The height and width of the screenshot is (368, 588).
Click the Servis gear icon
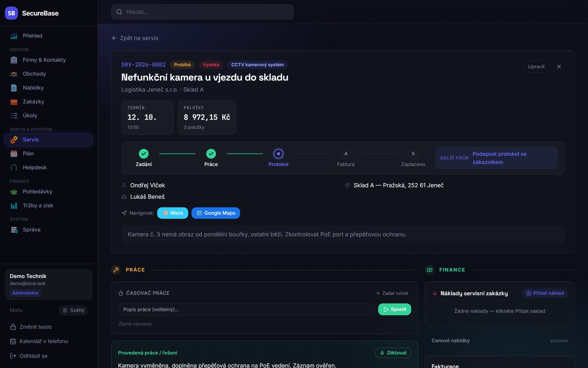point(14,140)
